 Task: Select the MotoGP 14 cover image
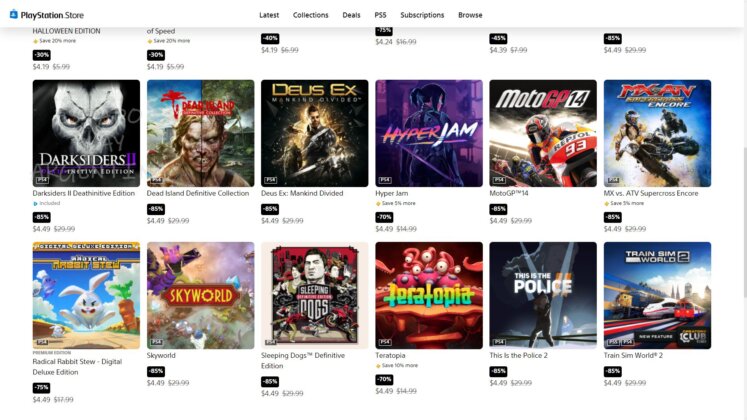click(543, 133)
